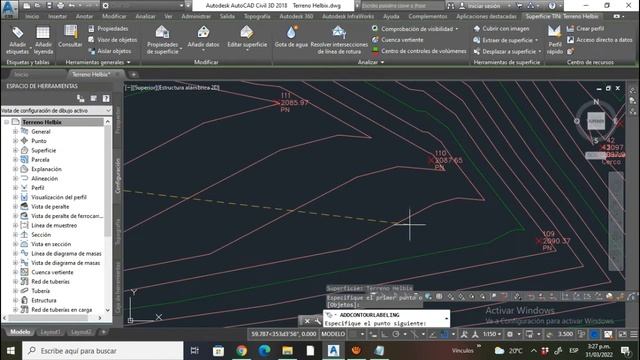Screen dimensions: 640x360
Task: Open Visor de objetos
Action: [113, 40]
